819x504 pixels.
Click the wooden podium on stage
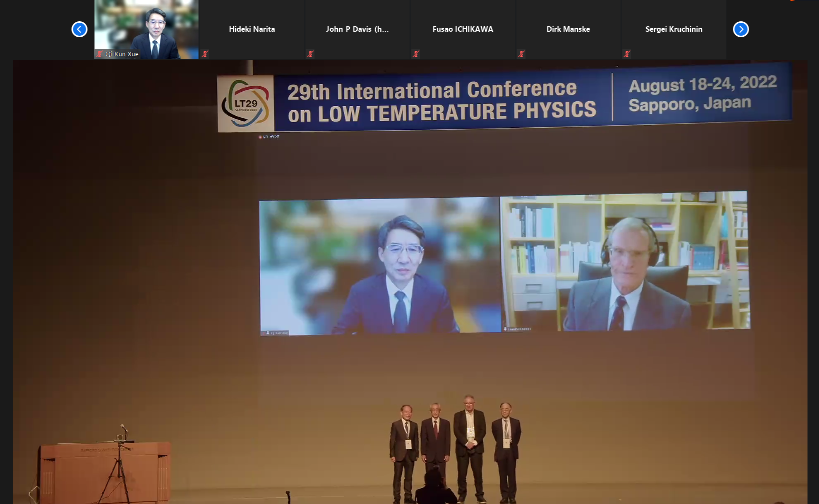coord(105,471)
